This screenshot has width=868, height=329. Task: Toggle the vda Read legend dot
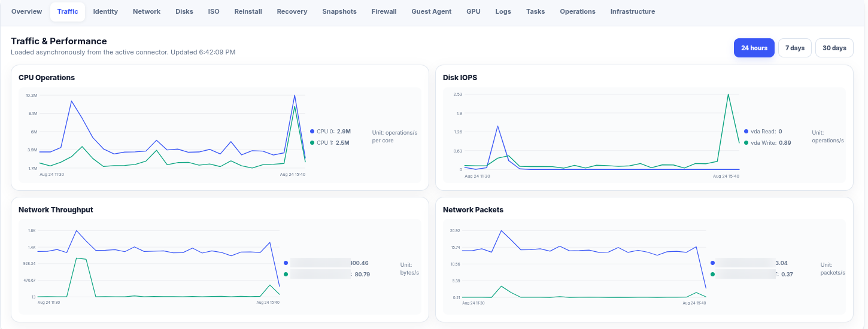746,131
